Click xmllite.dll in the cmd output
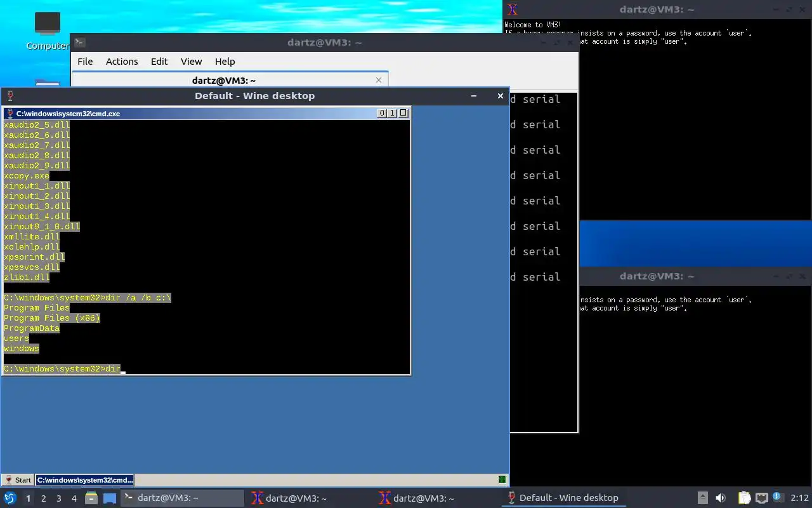The image size is (812, 508). tap(31, 237)
